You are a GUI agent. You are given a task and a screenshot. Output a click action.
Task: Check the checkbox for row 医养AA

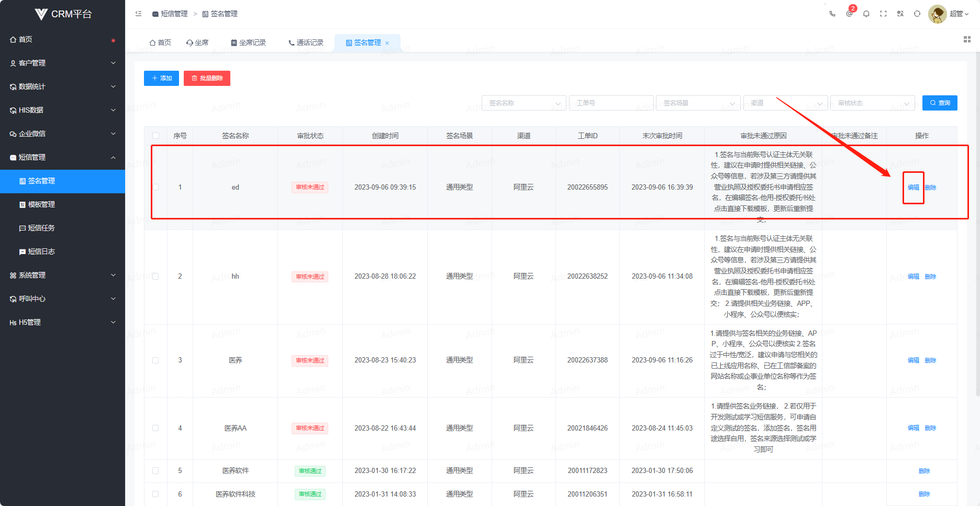coord(155,428)
